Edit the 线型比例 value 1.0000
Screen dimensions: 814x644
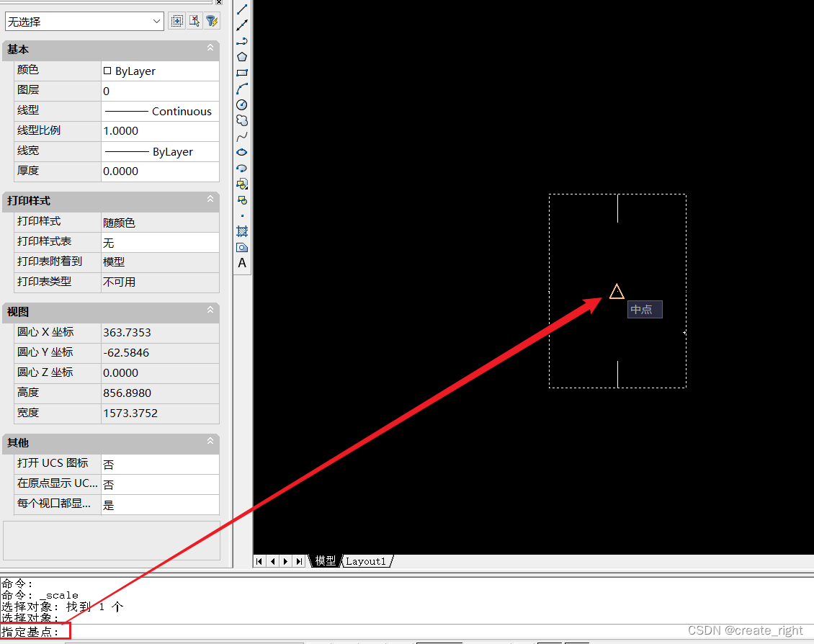(160, 131)
